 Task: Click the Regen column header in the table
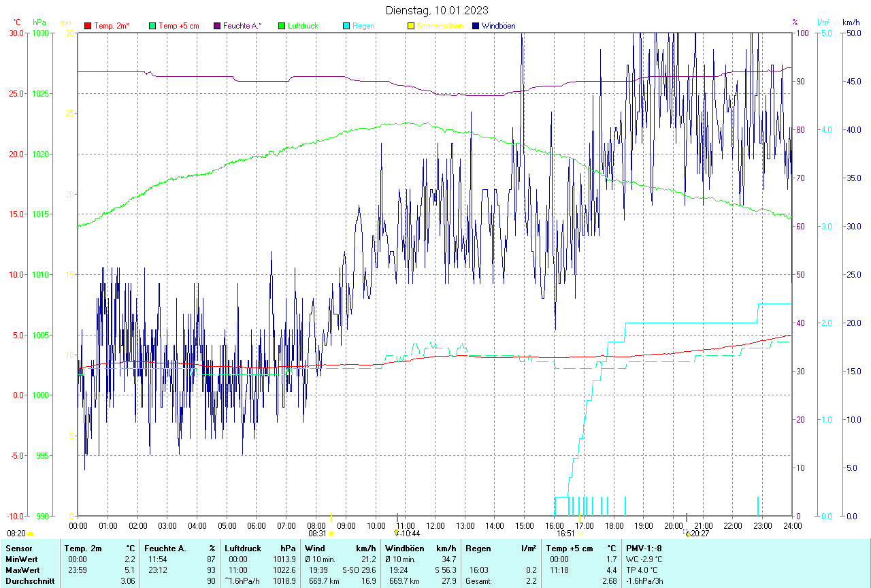coord(478,549)
